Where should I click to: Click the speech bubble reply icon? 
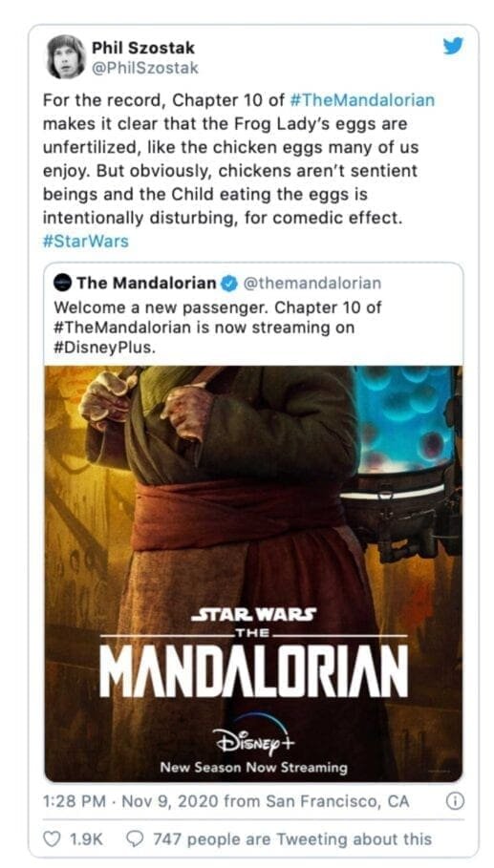click(x=135, y=838)
